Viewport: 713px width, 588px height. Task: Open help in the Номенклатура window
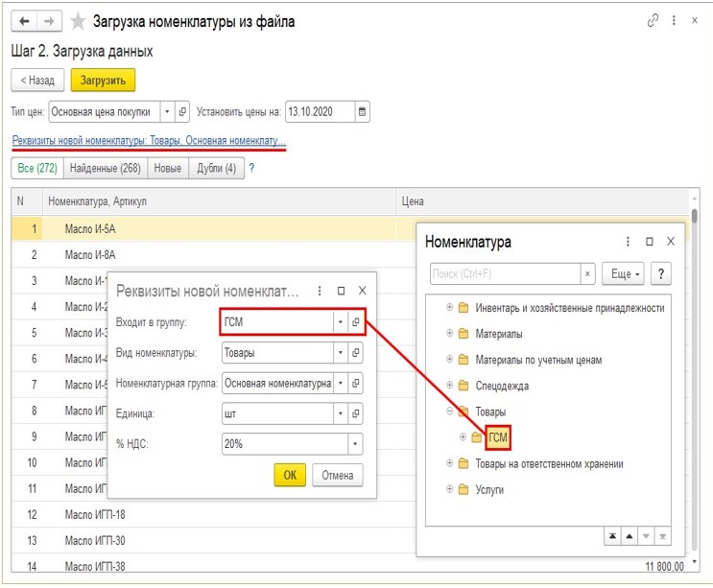660,273
